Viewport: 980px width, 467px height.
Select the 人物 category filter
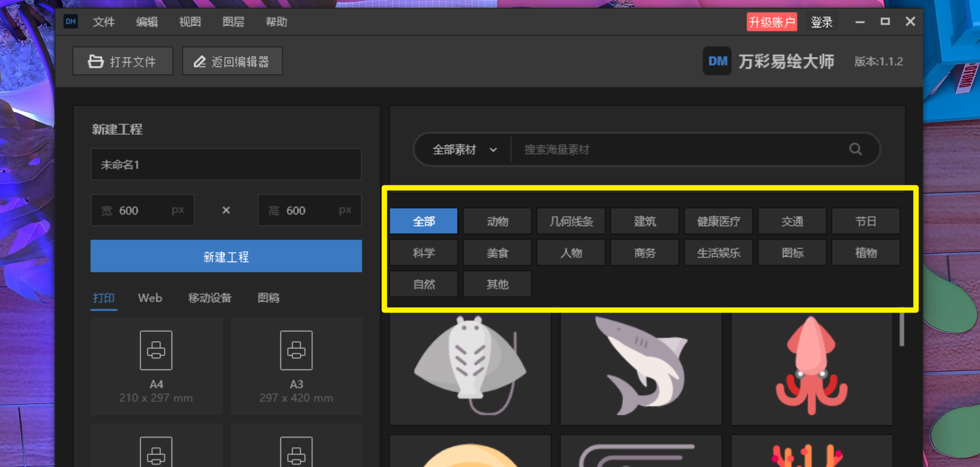[571, 253]
